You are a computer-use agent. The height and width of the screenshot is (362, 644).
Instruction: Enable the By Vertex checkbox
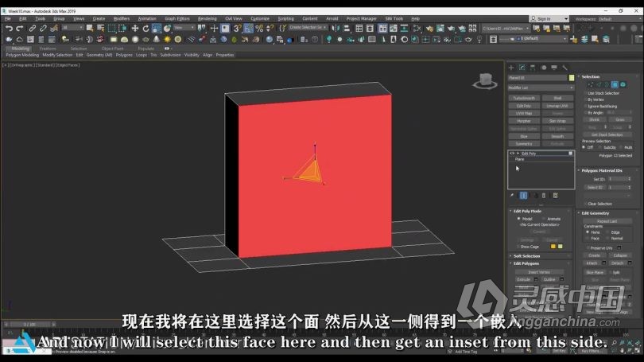[586, 99]
